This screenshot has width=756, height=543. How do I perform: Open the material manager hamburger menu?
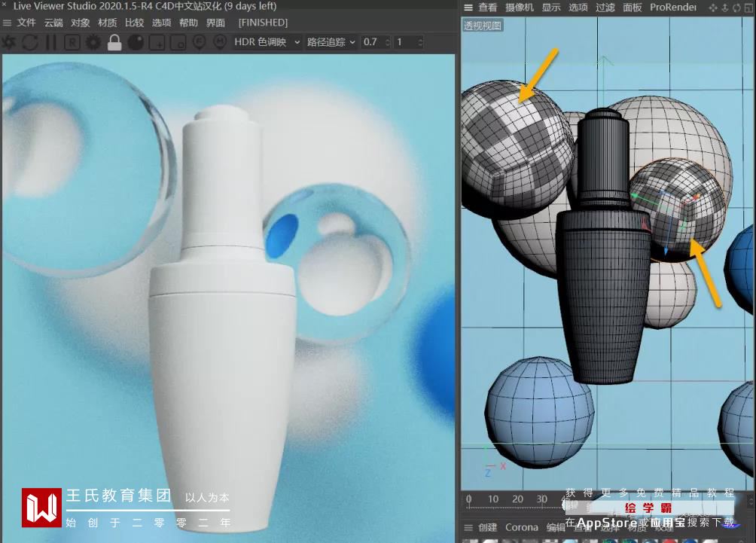[468, 528]
